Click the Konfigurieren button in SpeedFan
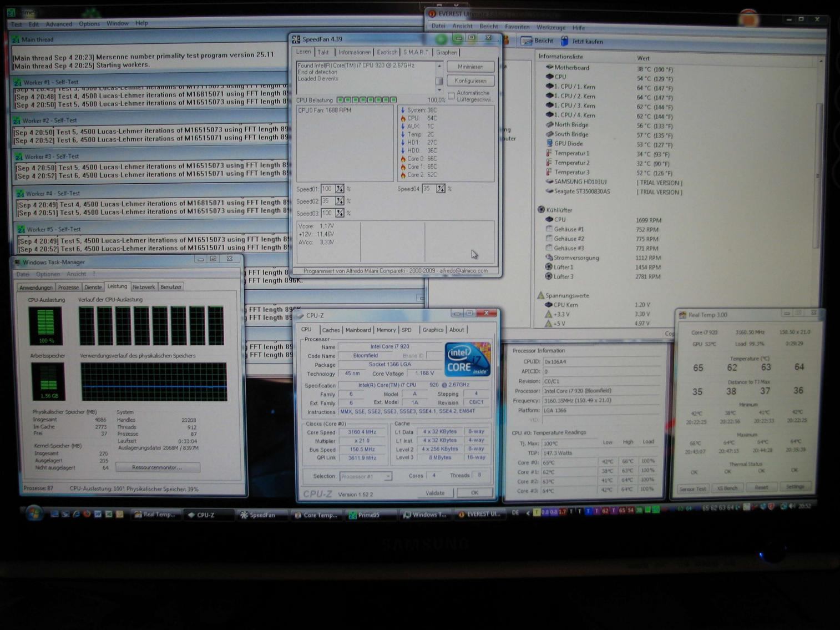The image size is (840, 630). point(470,80)
